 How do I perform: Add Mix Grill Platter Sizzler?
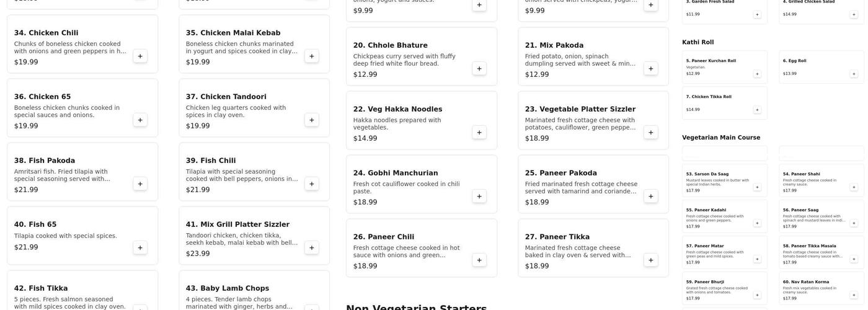[312, 248]
